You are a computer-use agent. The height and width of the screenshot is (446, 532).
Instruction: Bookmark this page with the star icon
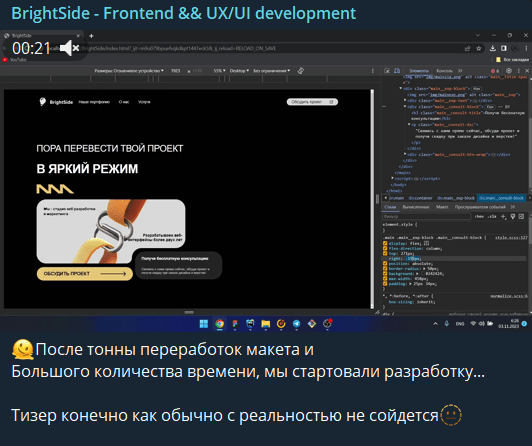[478, 49]
